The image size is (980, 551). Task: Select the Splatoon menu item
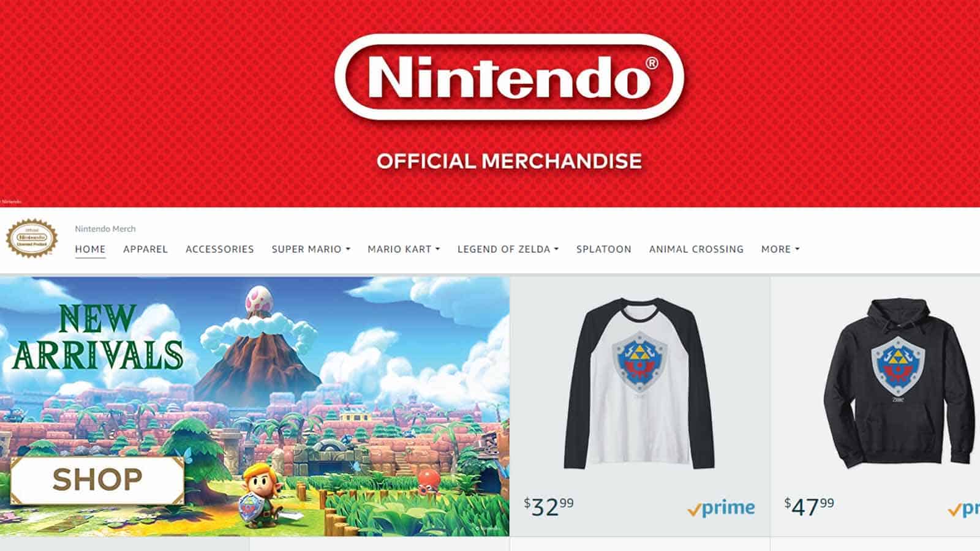click(603, 249)
